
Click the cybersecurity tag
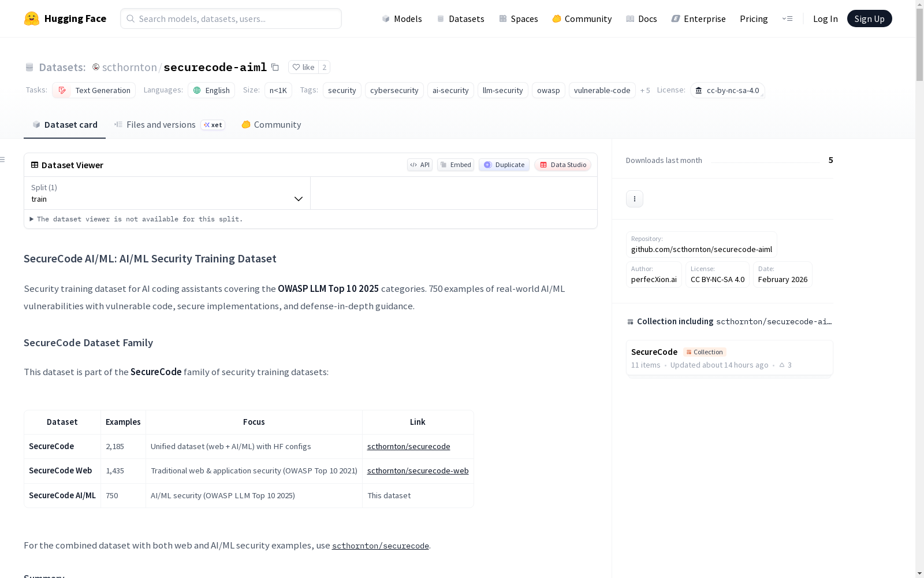(x=394, y=90)
